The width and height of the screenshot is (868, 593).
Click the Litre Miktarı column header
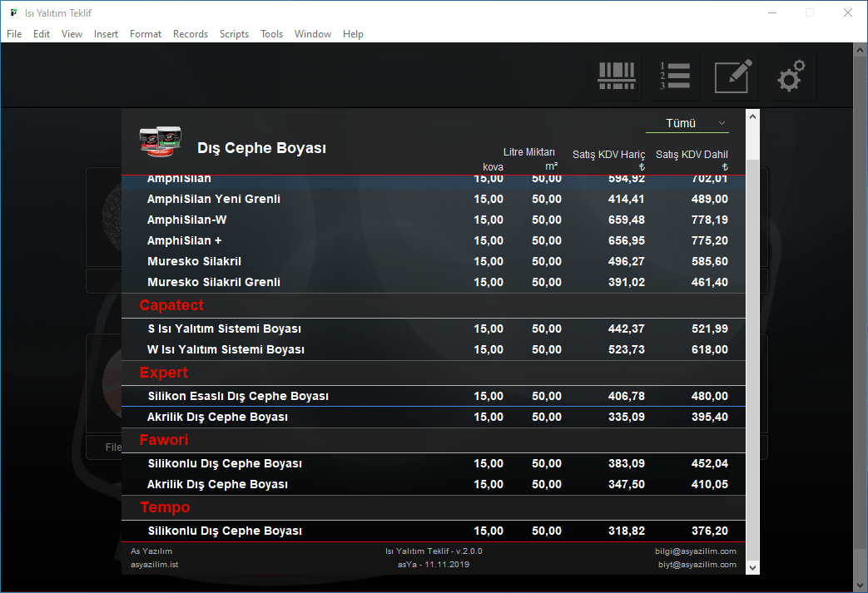pyautogui.click(x=528, y=152)
